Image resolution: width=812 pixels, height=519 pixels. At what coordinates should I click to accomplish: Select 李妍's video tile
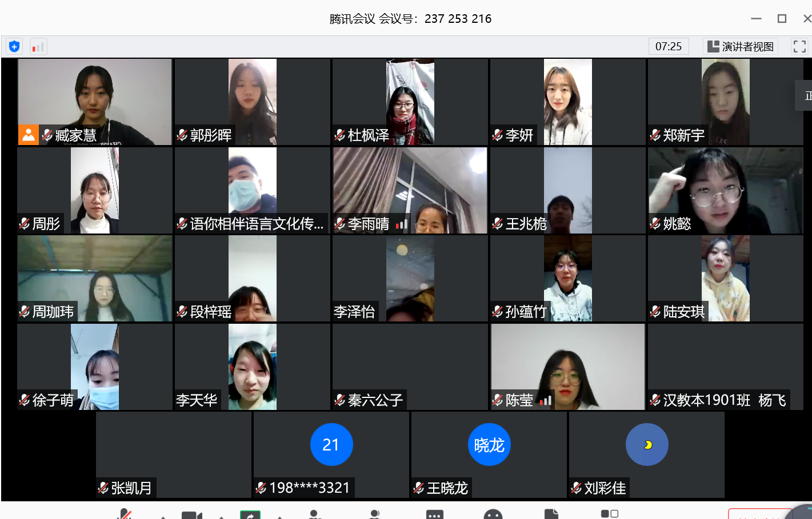click(x=568, y=102)
